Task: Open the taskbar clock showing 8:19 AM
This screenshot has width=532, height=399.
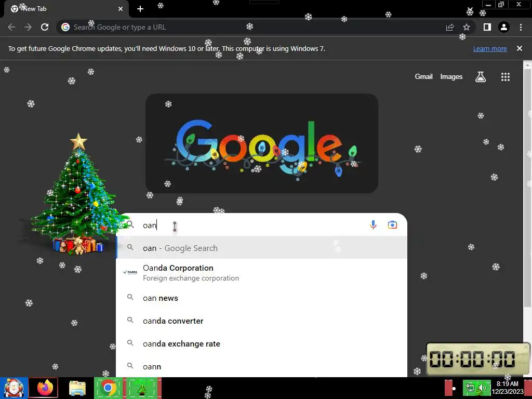Action: (x=507, y=388)
